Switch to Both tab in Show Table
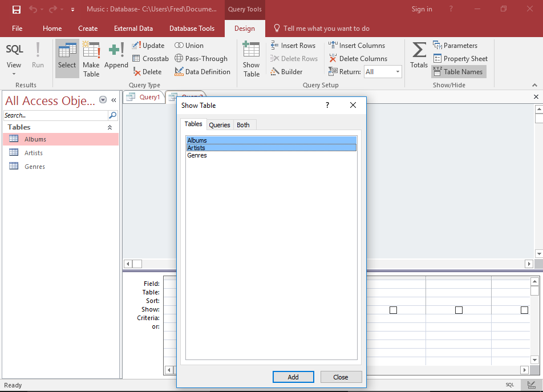Viewport: 543px width, 392px height. click(243, 124)
